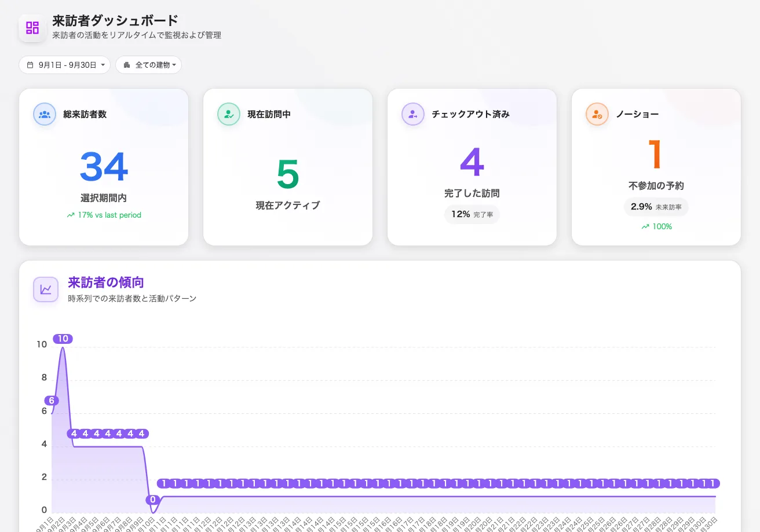The width and height of the screenshot is (760, 532).
Task: Click the purple dashboard logo icon
Action: pos(32,28)
